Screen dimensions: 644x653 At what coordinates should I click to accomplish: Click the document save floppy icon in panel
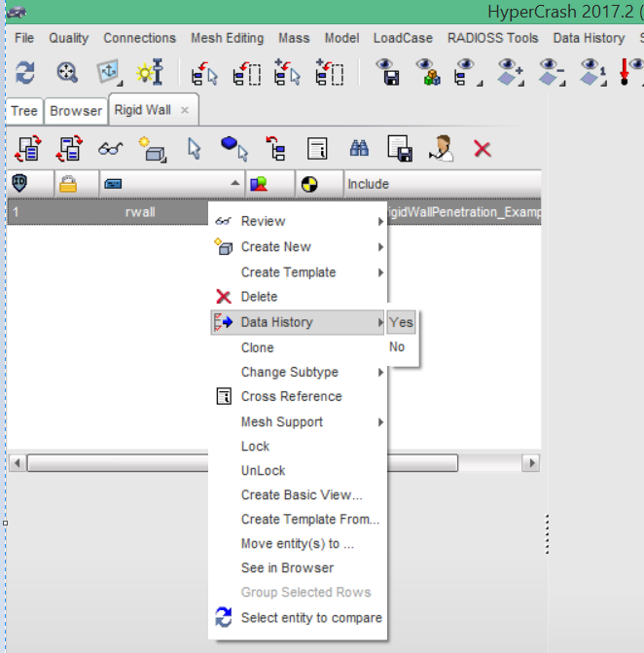point(400,149)
